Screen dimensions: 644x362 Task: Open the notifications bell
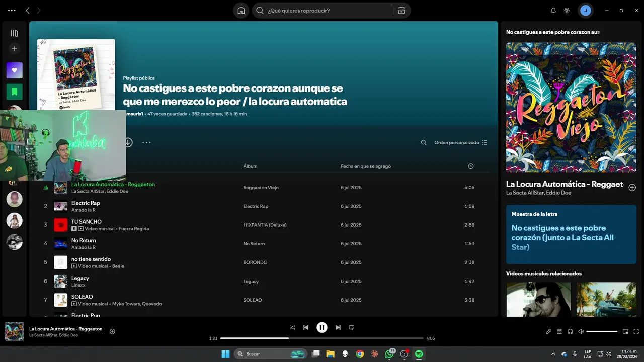click(553, 10)
